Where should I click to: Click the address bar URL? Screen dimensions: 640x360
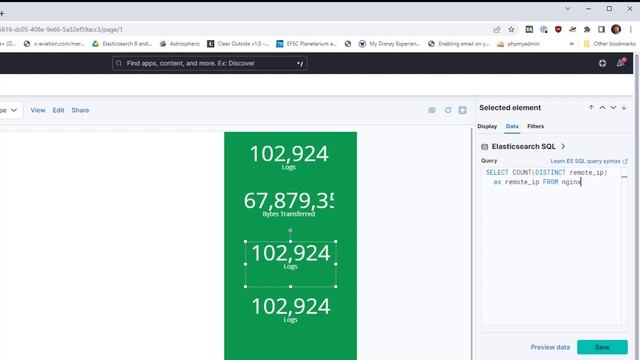[x=61, y=29]
